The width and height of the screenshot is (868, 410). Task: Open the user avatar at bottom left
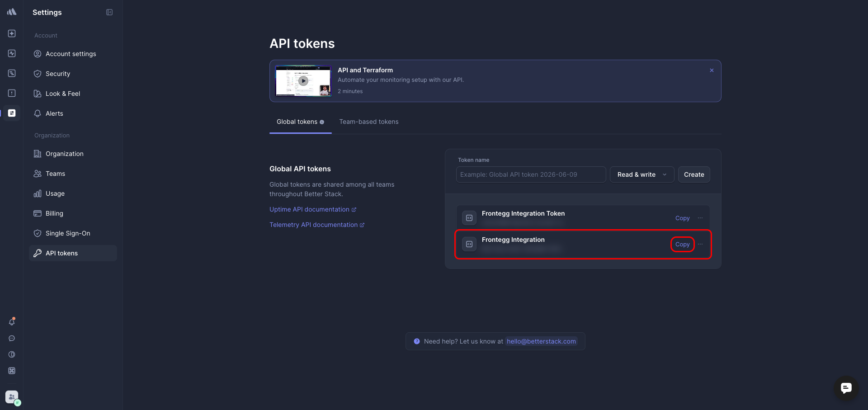(12, 397)
